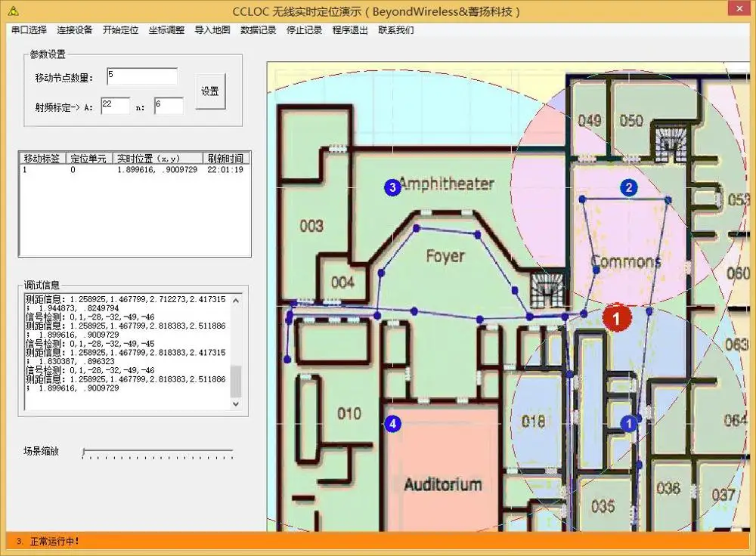
Task: Click the 开始定位 menu item
Action: pyautogui.click(x=120, y=30)
